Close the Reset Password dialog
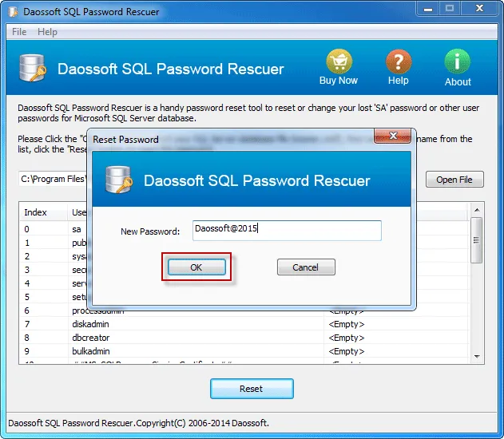Viewport: 504px width, 439px height. coord(392,136)
